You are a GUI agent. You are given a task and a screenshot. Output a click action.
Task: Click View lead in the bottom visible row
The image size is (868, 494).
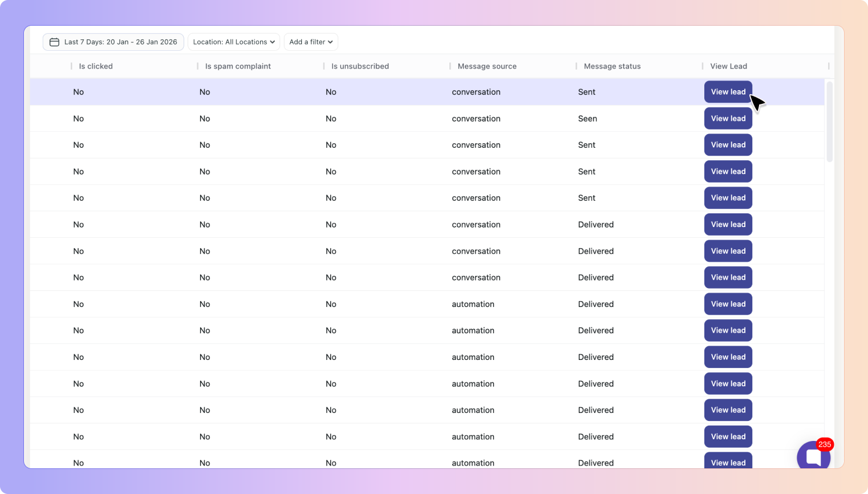pos(728,462)
